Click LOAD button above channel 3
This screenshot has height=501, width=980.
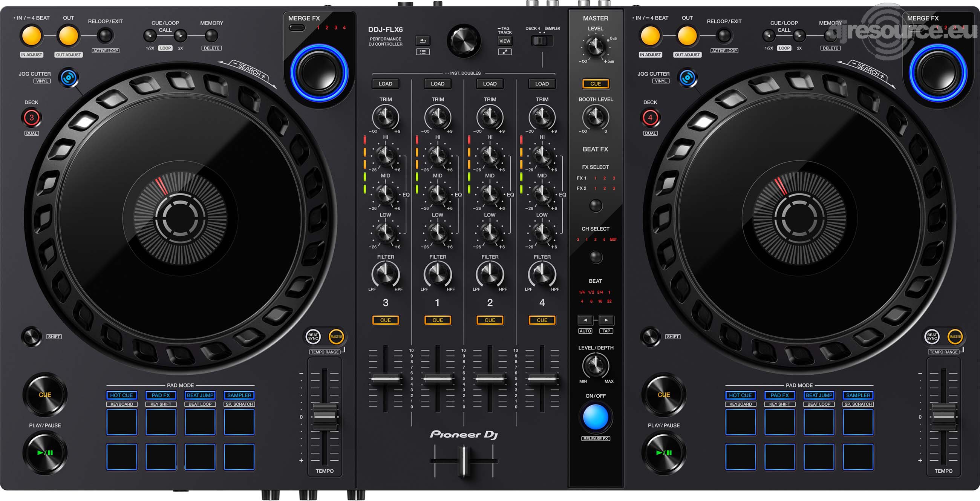coord(385,84)
